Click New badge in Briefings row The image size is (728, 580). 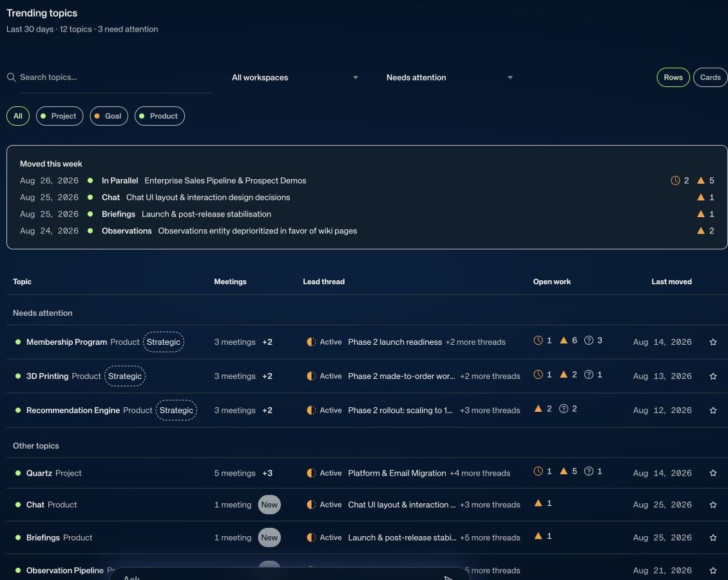pos(269,537)
